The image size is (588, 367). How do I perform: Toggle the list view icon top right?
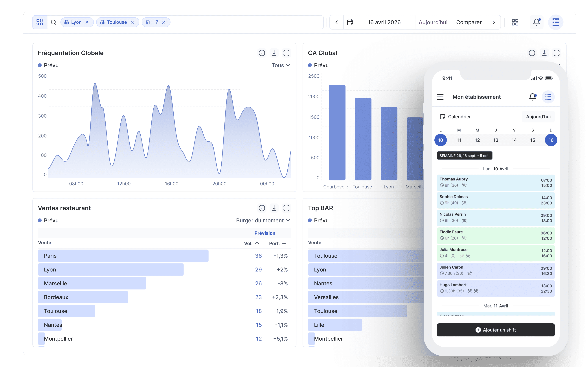tap(556, 22)
